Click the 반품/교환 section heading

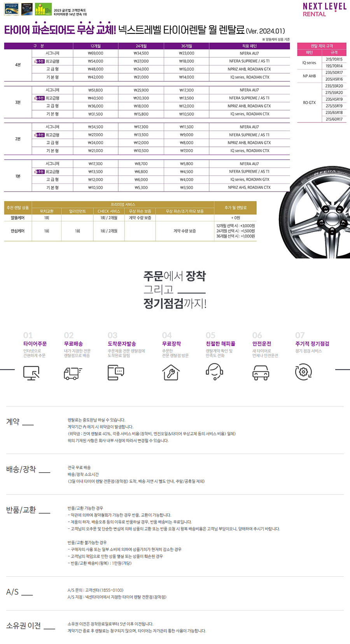[21, 510]
